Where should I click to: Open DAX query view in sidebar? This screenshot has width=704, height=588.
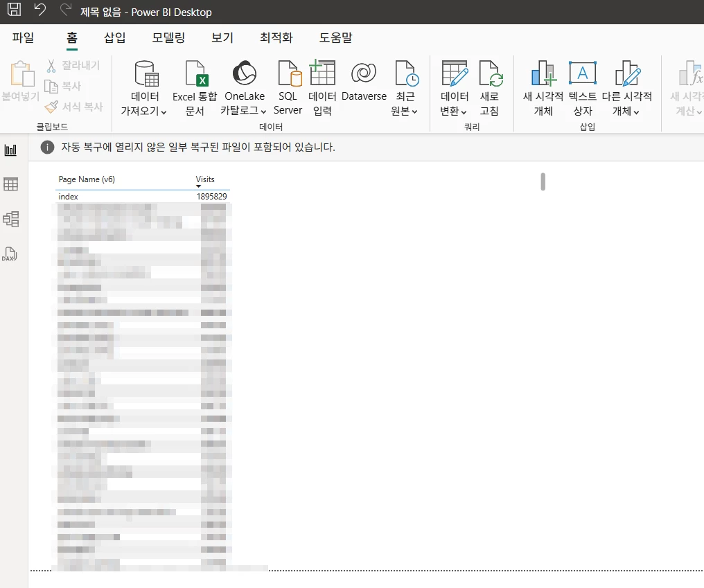pyautogui.click(x=10, y=254)
